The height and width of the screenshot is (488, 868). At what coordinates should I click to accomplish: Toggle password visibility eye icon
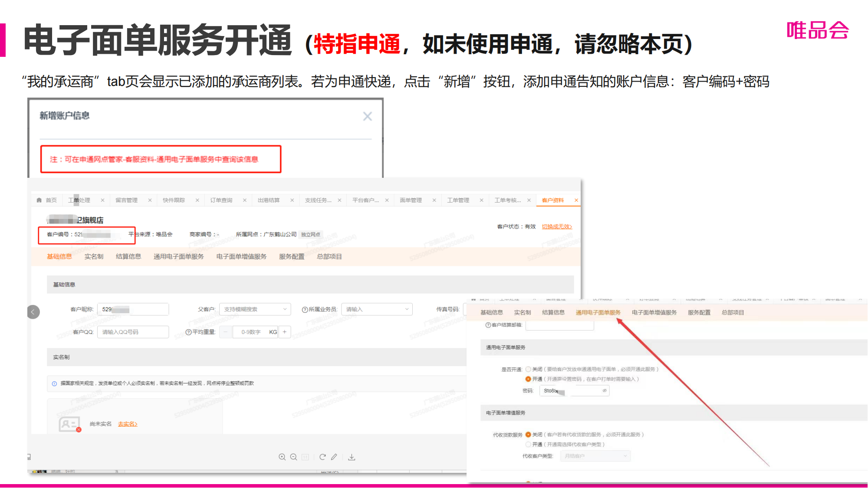(604, 390)
